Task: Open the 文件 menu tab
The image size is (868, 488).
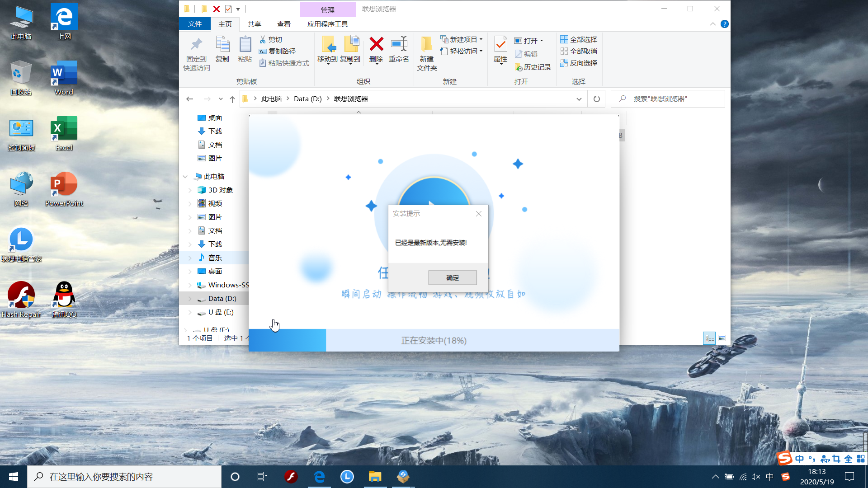Action: coord(195,24)
